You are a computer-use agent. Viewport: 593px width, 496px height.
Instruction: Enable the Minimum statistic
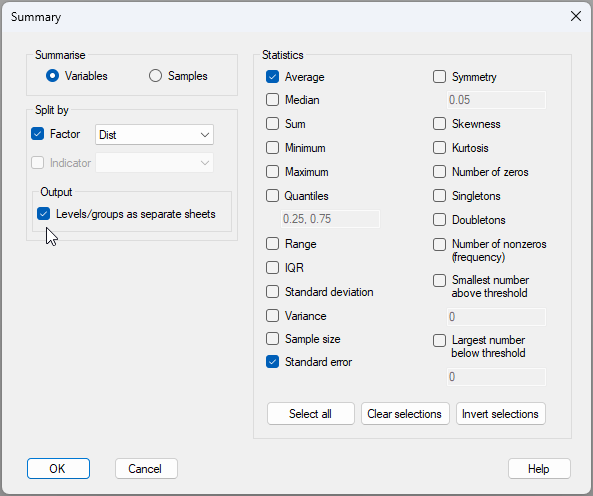[272, 148]
